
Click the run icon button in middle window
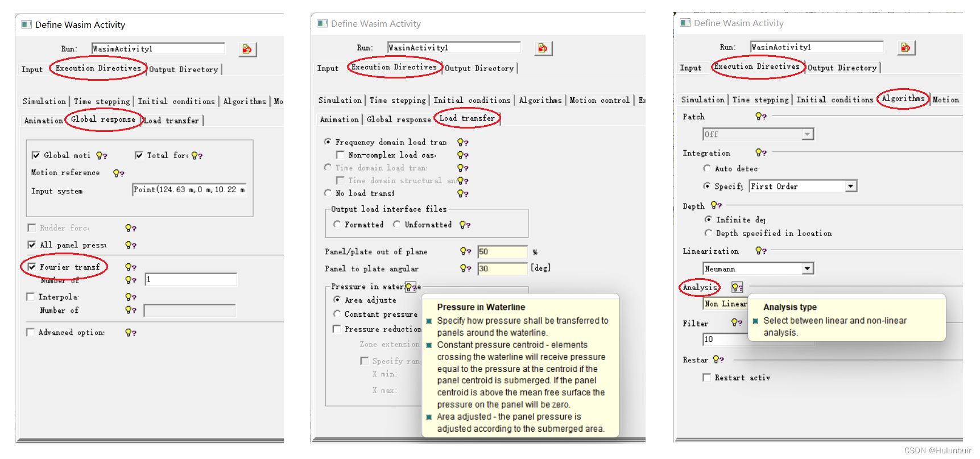pyautogui.click(x=543, y=48)
